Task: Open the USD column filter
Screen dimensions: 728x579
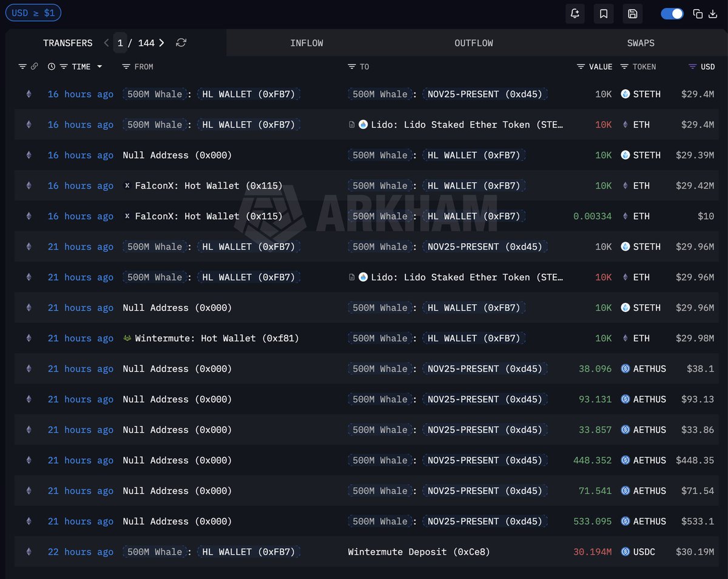Action: pos(693,67)
